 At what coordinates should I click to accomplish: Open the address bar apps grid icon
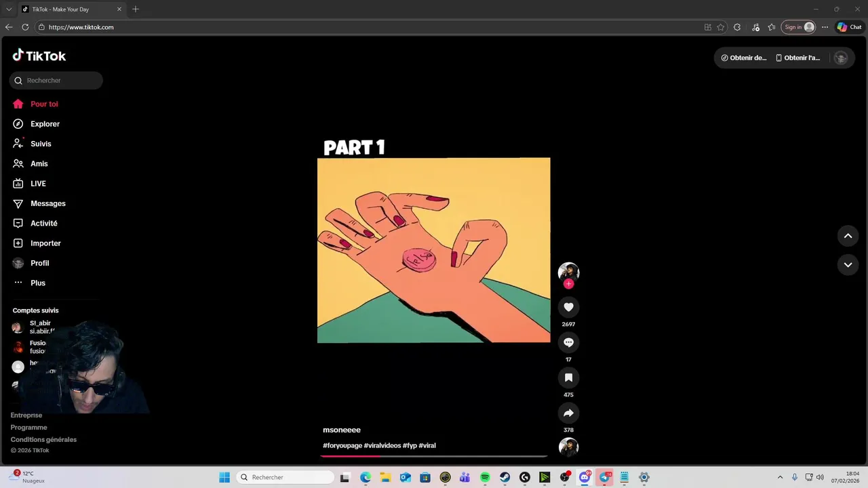tap(708, 27)
